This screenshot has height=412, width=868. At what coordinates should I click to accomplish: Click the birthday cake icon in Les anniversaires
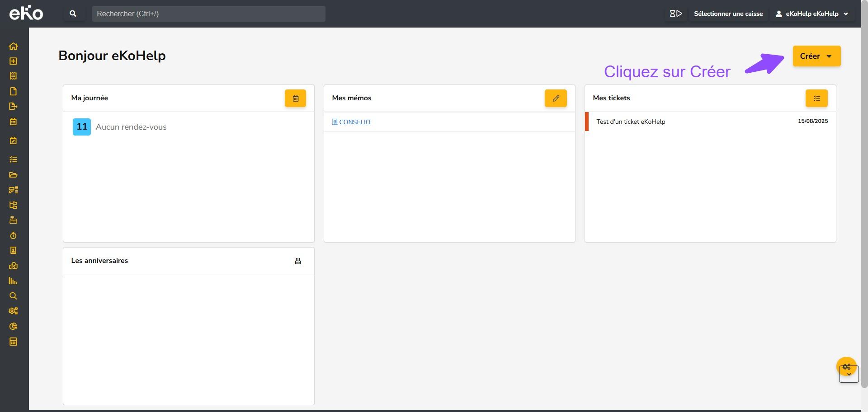(x=298, y=261)
